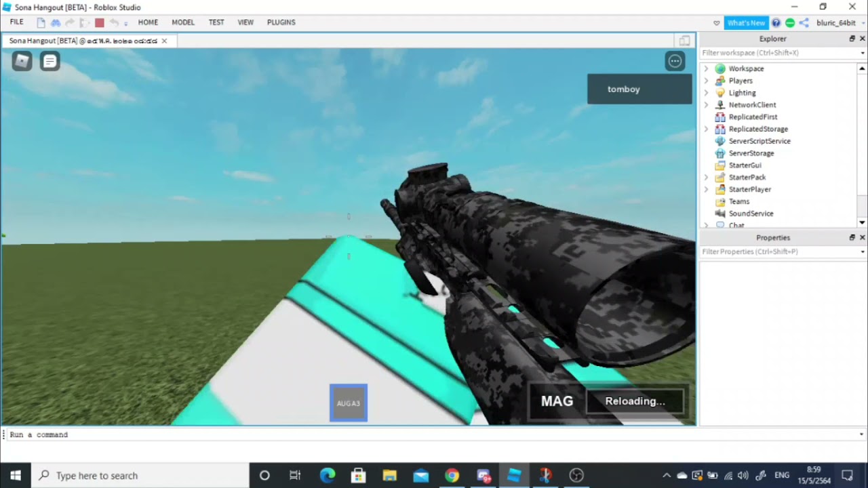Click the Lighting lightbulb icon
Image resolution: width=868 pixels, height=488 pixels.
click(720, 93)
